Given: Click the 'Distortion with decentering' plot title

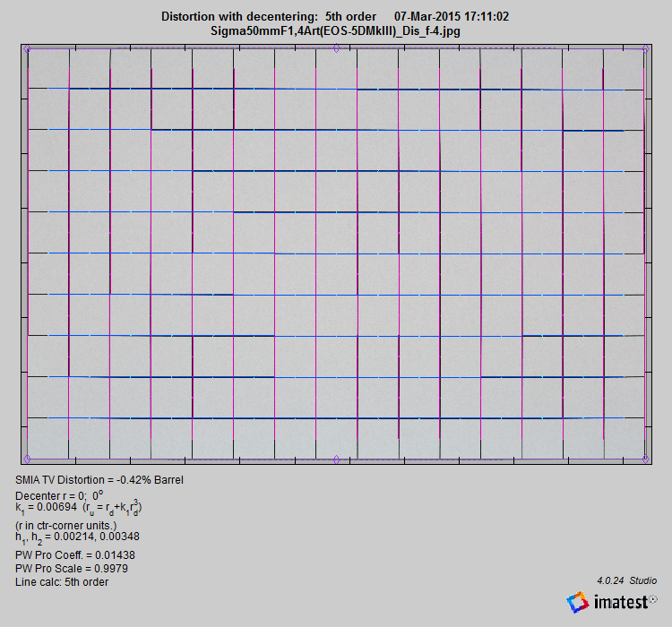Looking at the screenshot, I should tap(266, 17).
